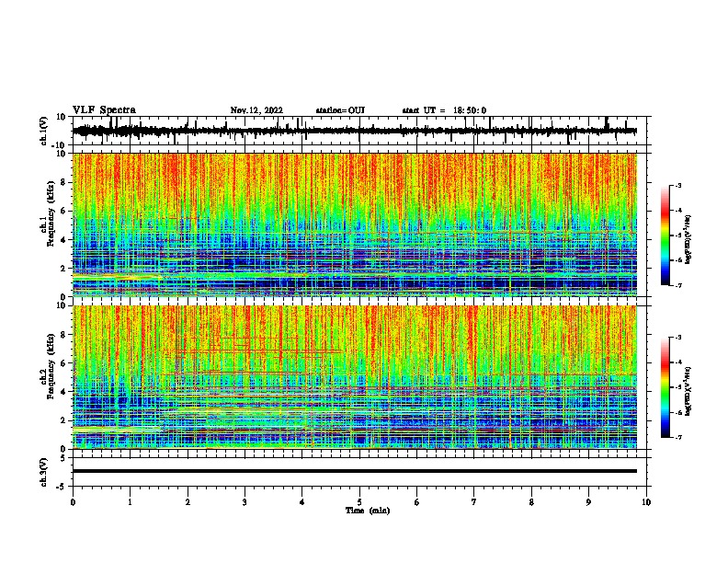This screenshot has width=728, height=563.
Task: Click the 0 tick label on Time axis
Action: (x=73, y=502)
